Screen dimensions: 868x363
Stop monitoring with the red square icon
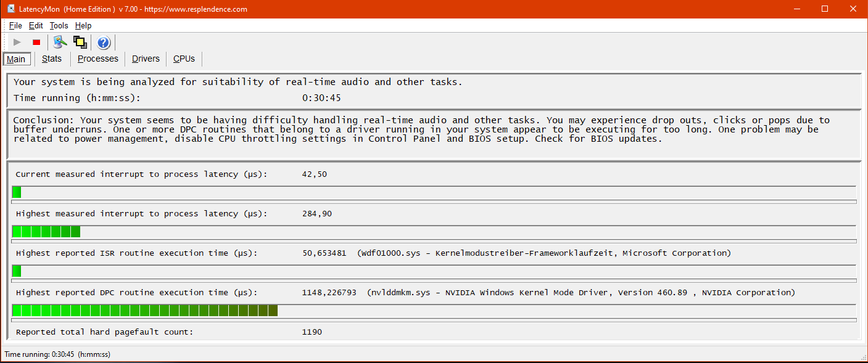tap(36, 42)
